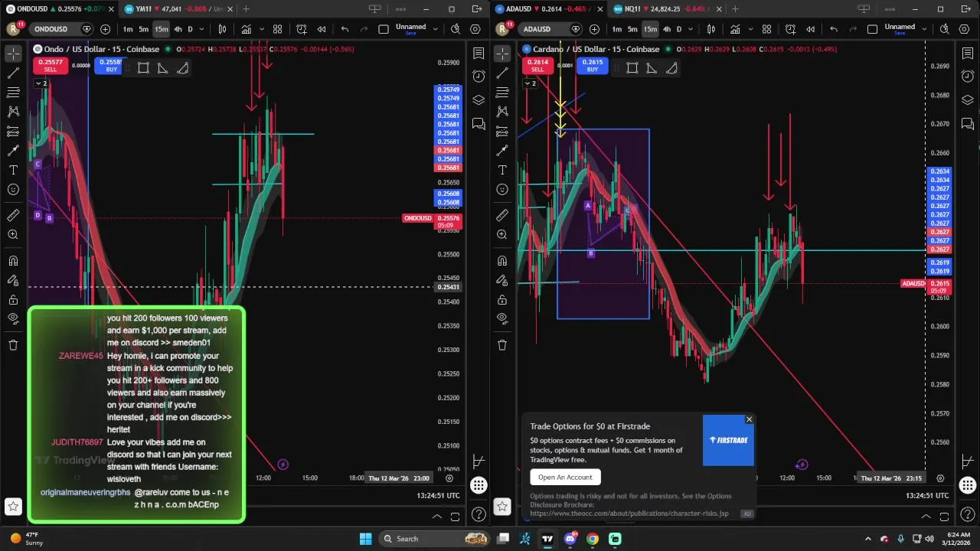Expand indicators favorites chevron in ONDOUSD window

pos(260,29)
